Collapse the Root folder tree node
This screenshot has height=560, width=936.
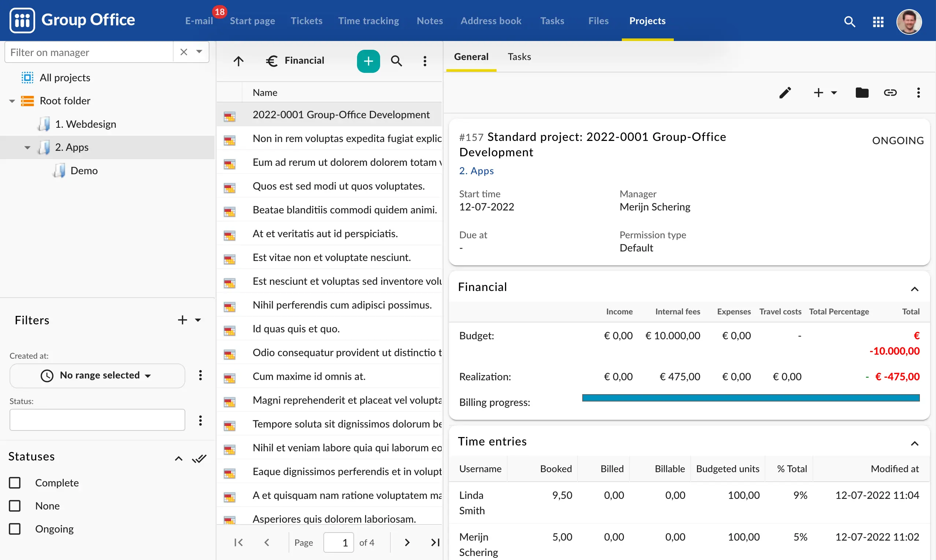tap(12, 101)
